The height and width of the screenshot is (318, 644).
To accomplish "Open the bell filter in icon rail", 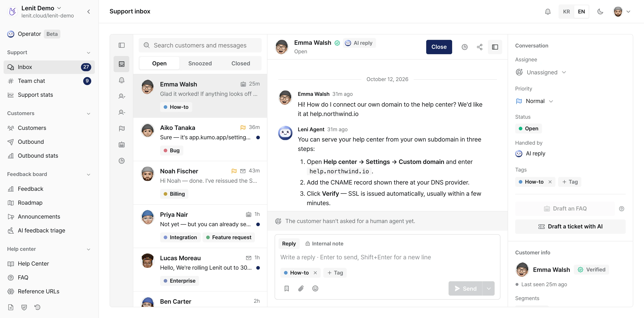I will (121, 80).
